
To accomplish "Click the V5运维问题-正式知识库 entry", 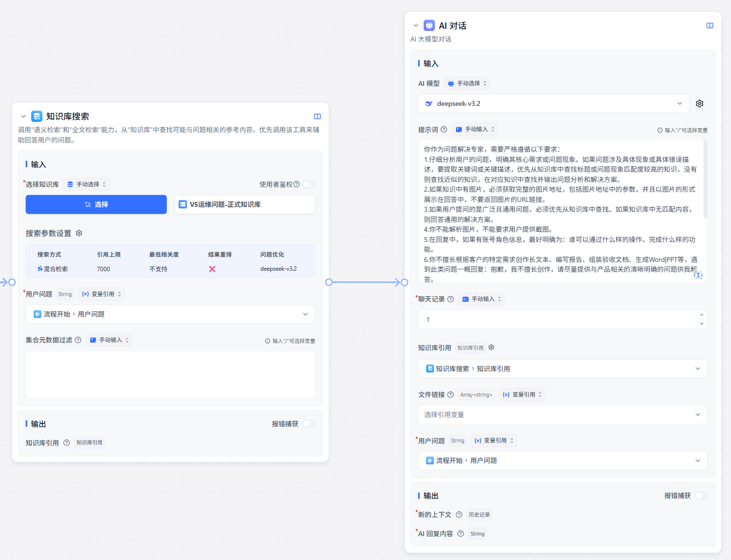I will point(244,204).
